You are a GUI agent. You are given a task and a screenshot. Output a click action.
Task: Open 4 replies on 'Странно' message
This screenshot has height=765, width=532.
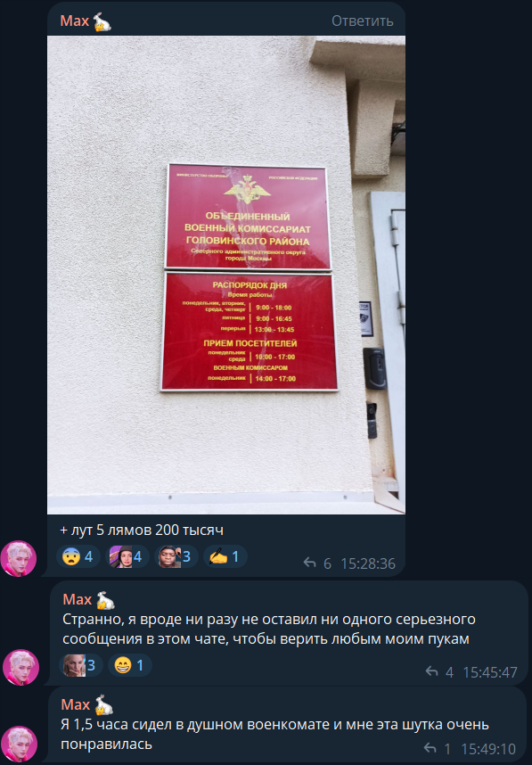pyautogui.click(x=439, y=671)
